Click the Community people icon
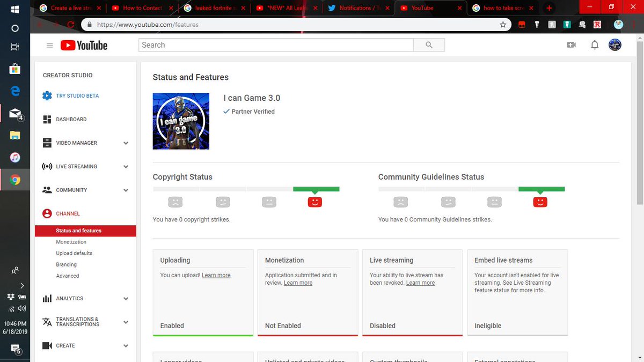This screenshot has height=362, width=644. coord(47,190)
